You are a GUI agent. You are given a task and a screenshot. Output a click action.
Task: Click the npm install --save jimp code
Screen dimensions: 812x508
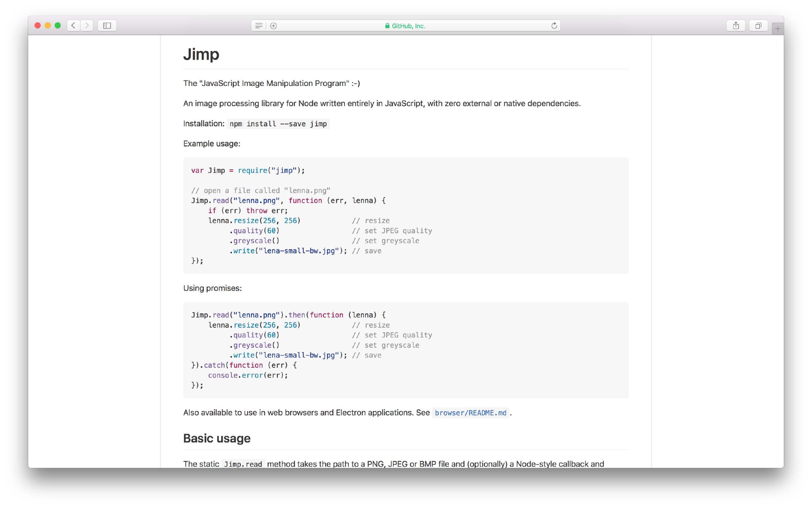[278, 124]
